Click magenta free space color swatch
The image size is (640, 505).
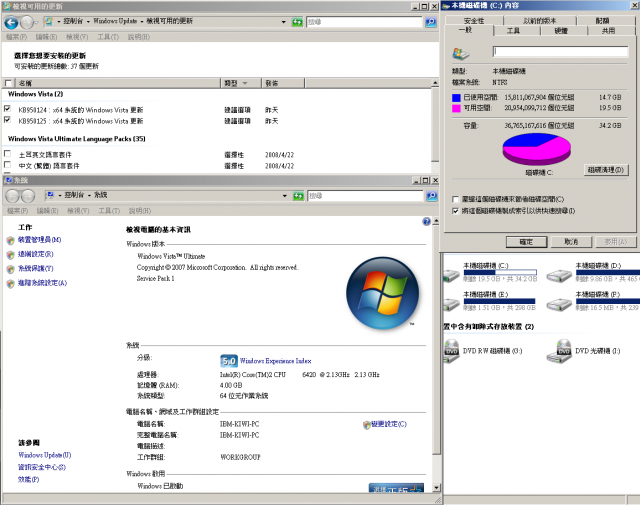point(456,108)
